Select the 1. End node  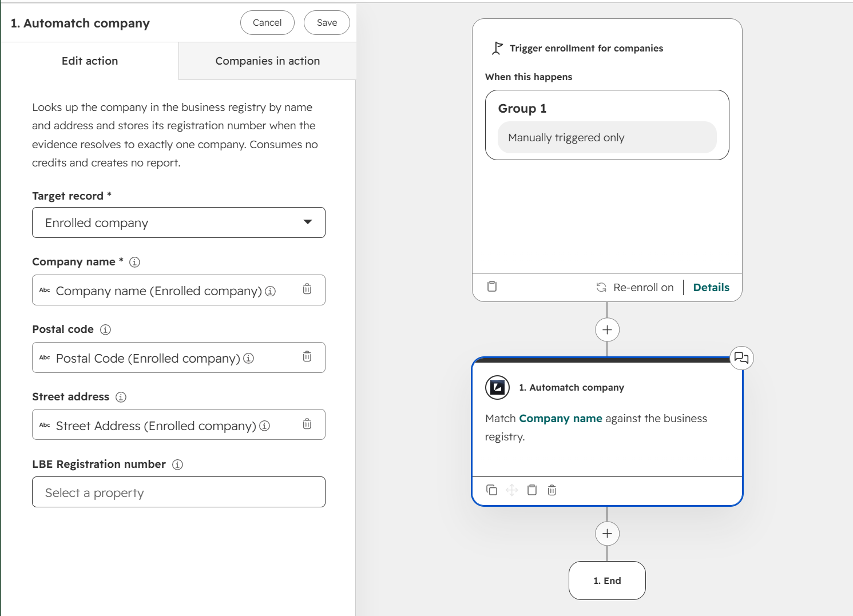(607, 581)
